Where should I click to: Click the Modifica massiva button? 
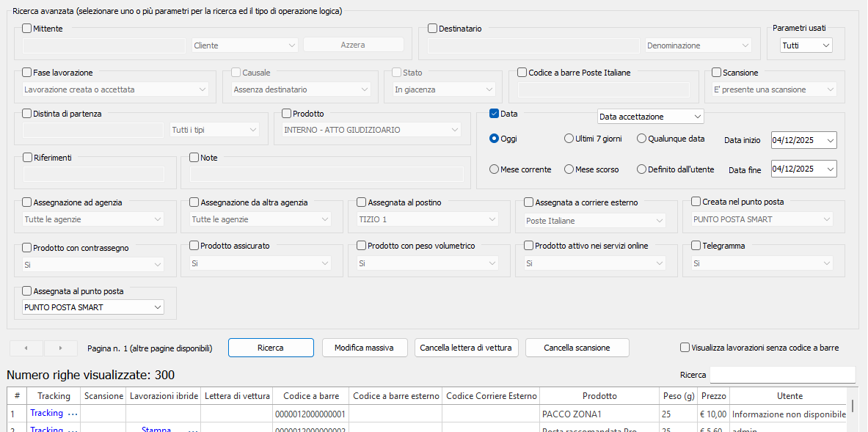365,348
